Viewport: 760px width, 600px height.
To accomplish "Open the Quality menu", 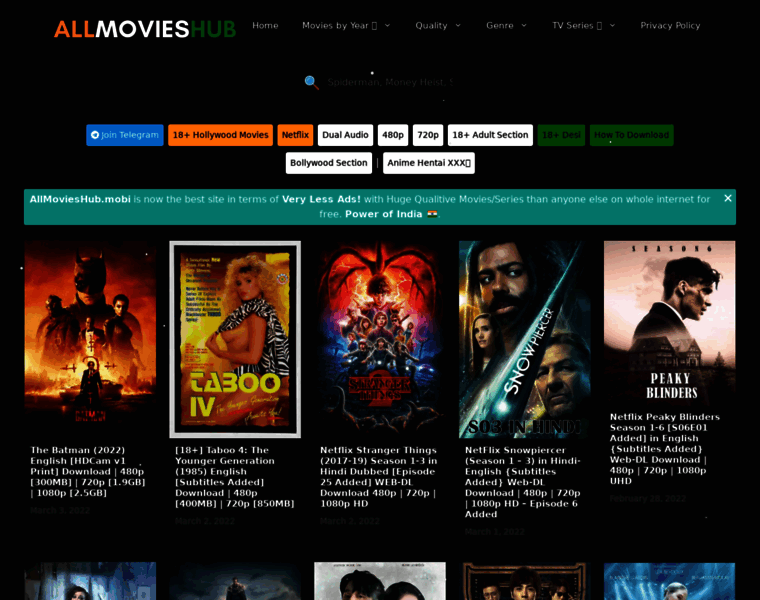I will pyautogui.click(x=431, y=25).
